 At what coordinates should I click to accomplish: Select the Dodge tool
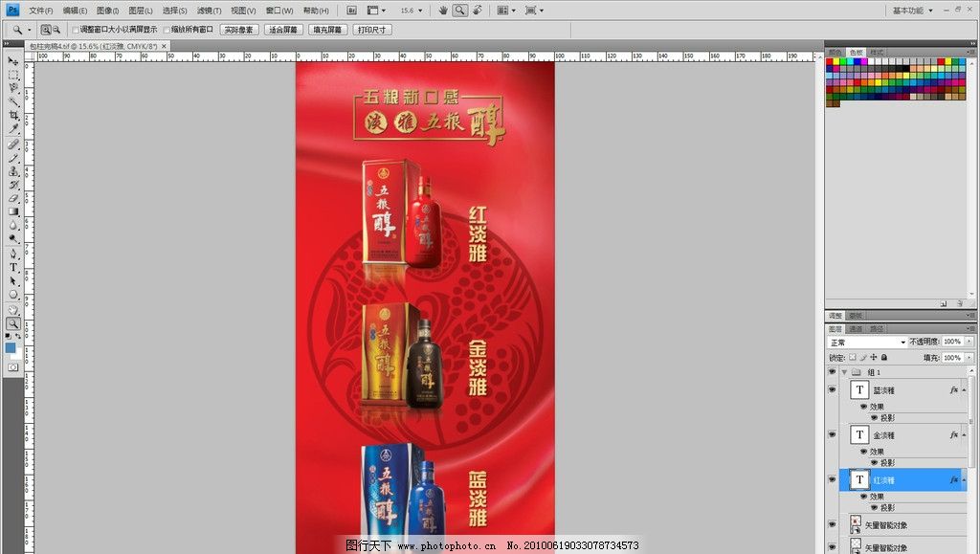13,240
